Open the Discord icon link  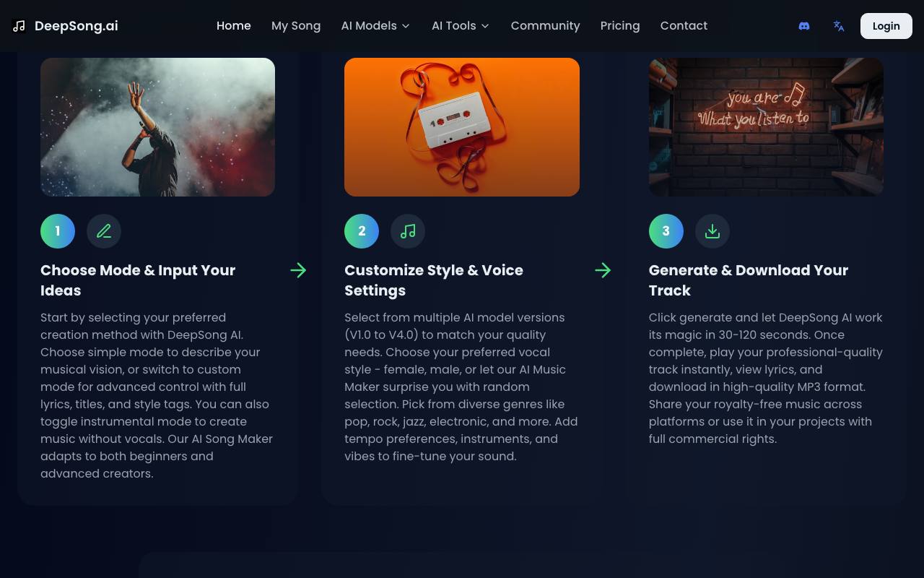[804, 26]
